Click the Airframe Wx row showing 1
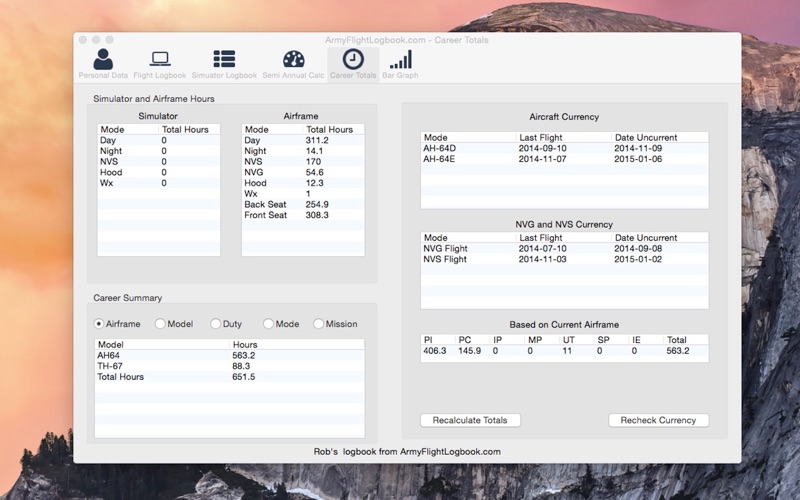This screenshot has width=800, height=500. (303, 193)
